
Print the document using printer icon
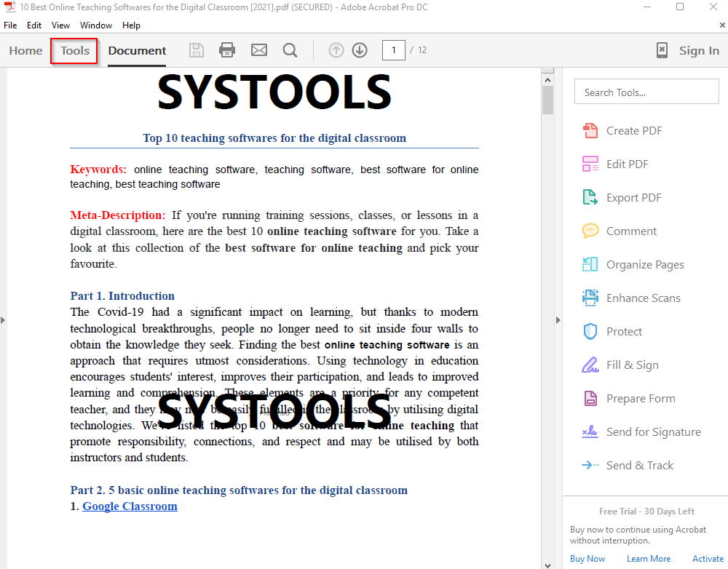click(227, 49)
